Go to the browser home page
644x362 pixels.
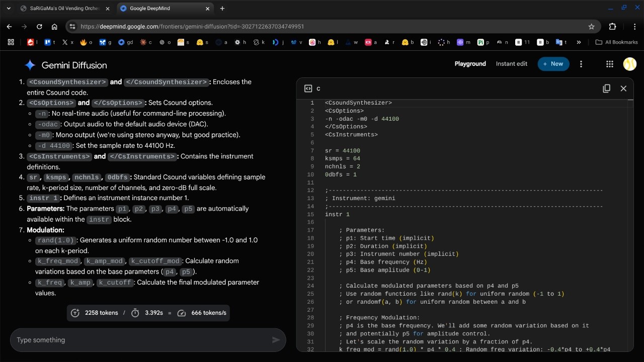click(54, 27)
